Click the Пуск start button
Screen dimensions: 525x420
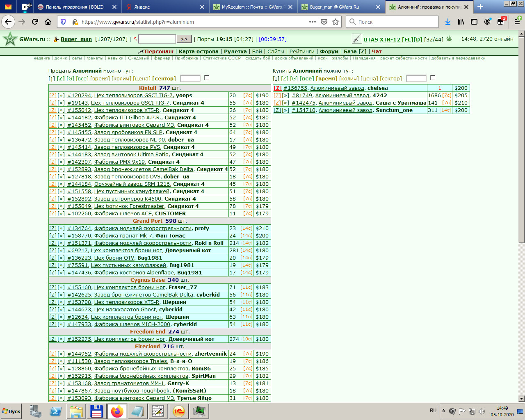11,411
